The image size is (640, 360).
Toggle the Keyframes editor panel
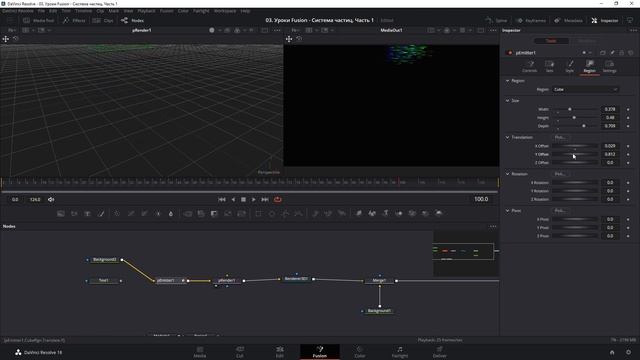531,20
